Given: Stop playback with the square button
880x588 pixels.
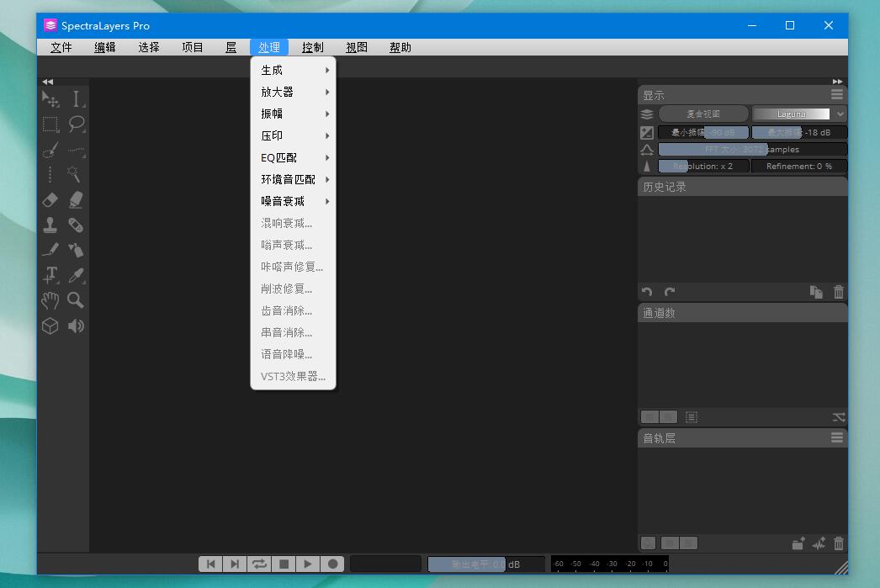Looking at the screenshot, I should pos(284,564).
